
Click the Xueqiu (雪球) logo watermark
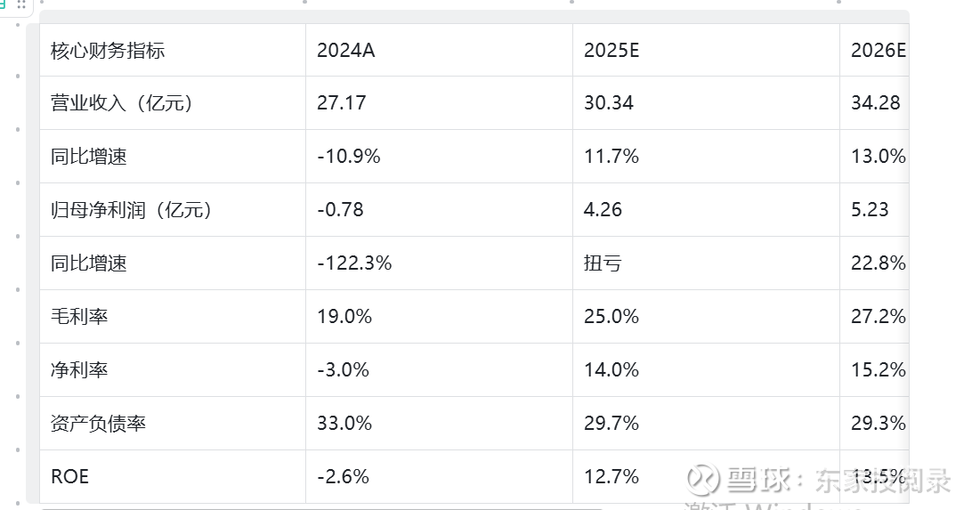click(704, 479)
